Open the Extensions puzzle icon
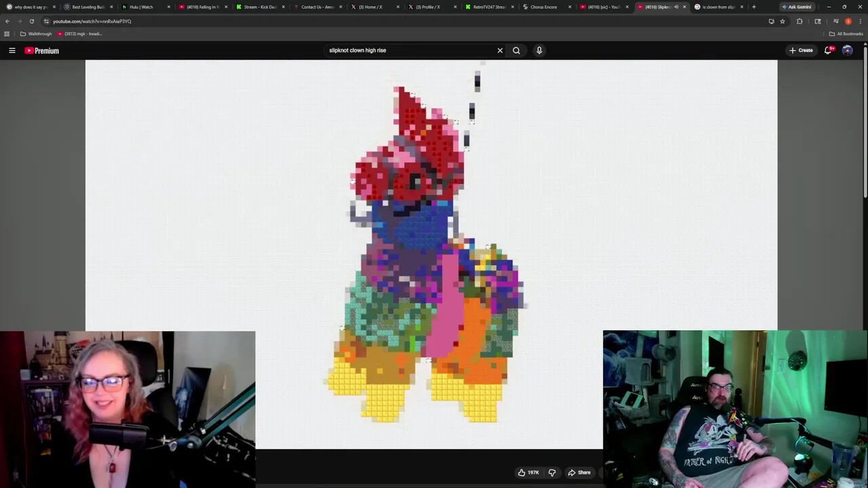 click(x=800, y=21)
